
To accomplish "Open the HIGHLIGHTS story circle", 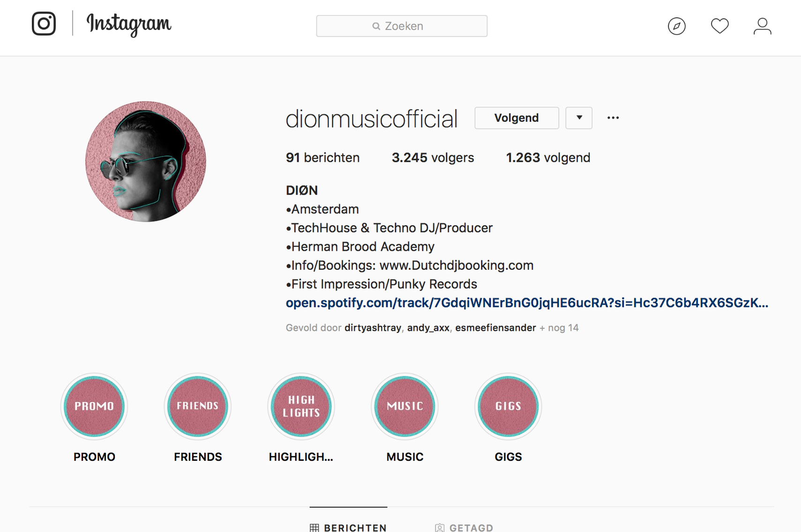I will [301, 406].
